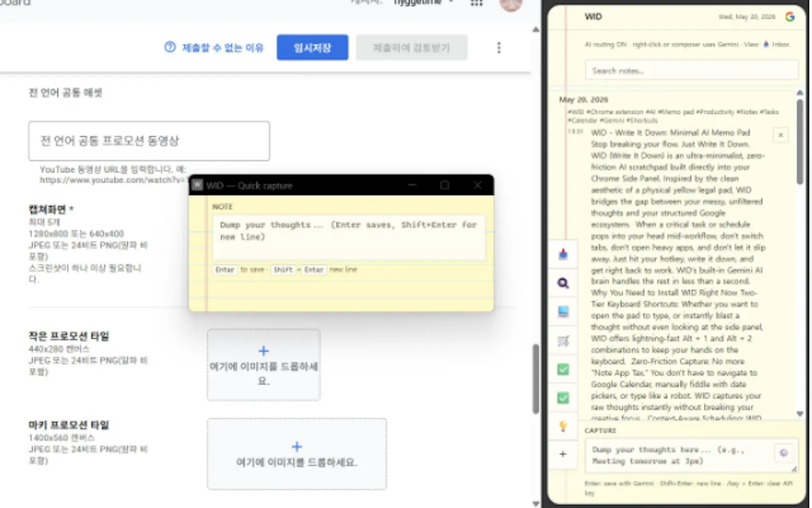Viewport: 812px width, 508px height.
Task: Click the gear icon inside the capture box
Action: point(784,452)
